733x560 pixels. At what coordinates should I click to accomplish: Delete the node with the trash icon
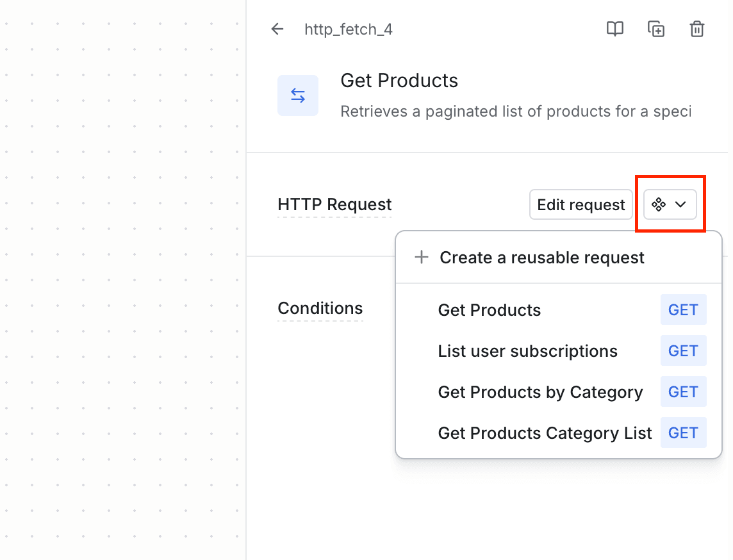[696, 29]
